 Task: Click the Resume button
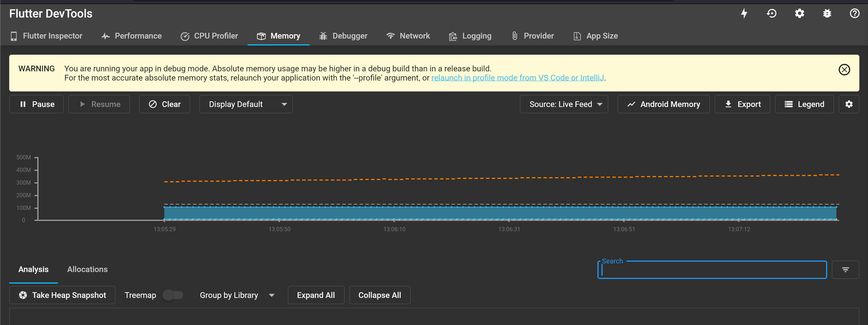99,104
